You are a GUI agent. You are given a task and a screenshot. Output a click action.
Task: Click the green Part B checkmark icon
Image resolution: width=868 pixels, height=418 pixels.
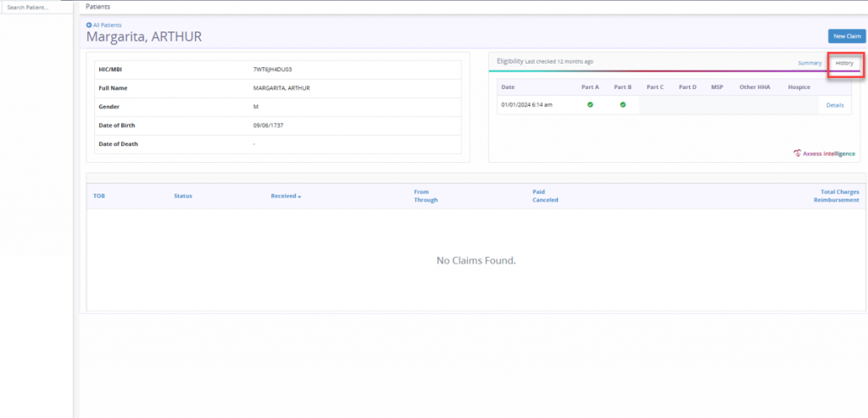623,104
